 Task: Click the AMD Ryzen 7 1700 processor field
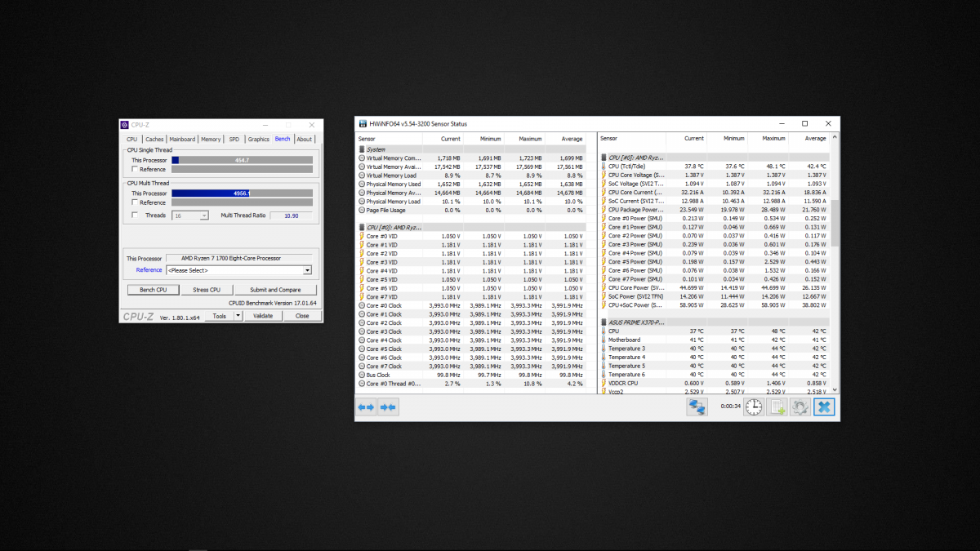[x=239, y=258]
